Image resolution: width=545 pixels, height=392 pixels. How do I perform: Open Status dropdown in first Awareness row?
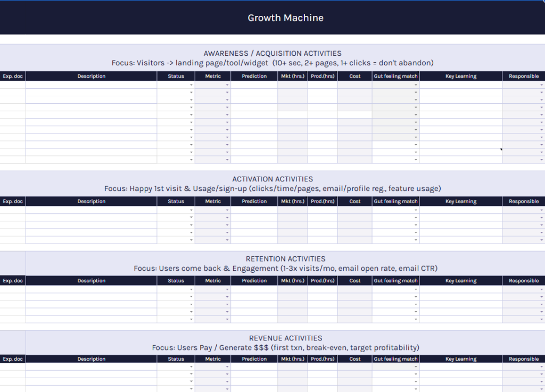(191, 85)
